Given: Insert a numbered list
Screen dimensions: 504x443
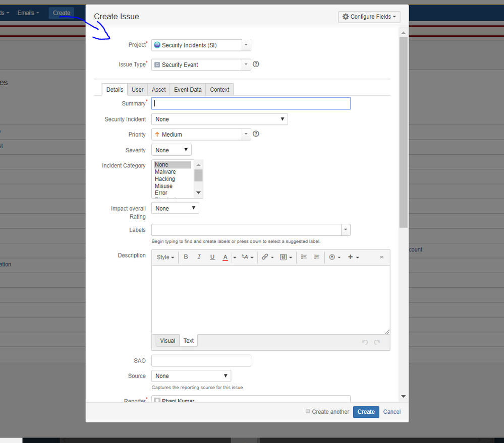Looking at the screenshot, I should [317, 257].
